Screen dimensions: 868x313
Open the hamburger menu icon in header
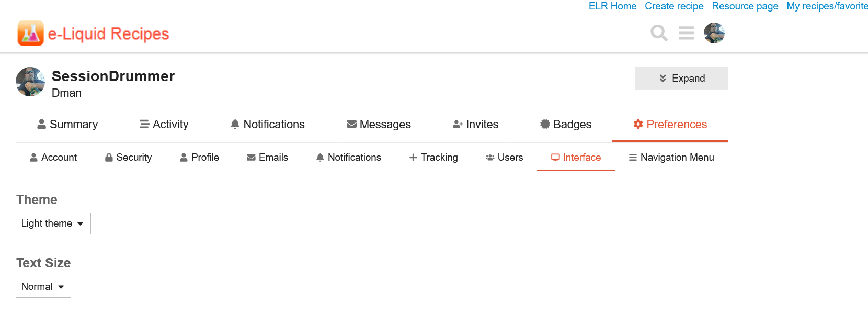(x=686, y=33)
